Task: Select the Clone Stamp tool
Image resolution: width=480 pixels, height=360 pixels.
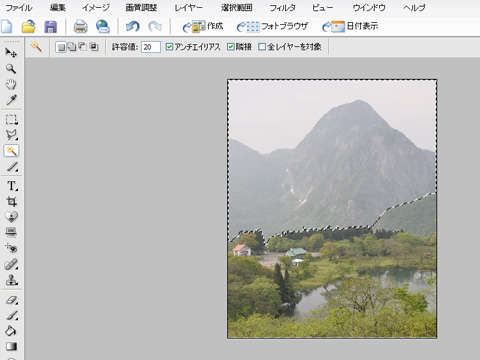Action: click(x=11, y=280)
